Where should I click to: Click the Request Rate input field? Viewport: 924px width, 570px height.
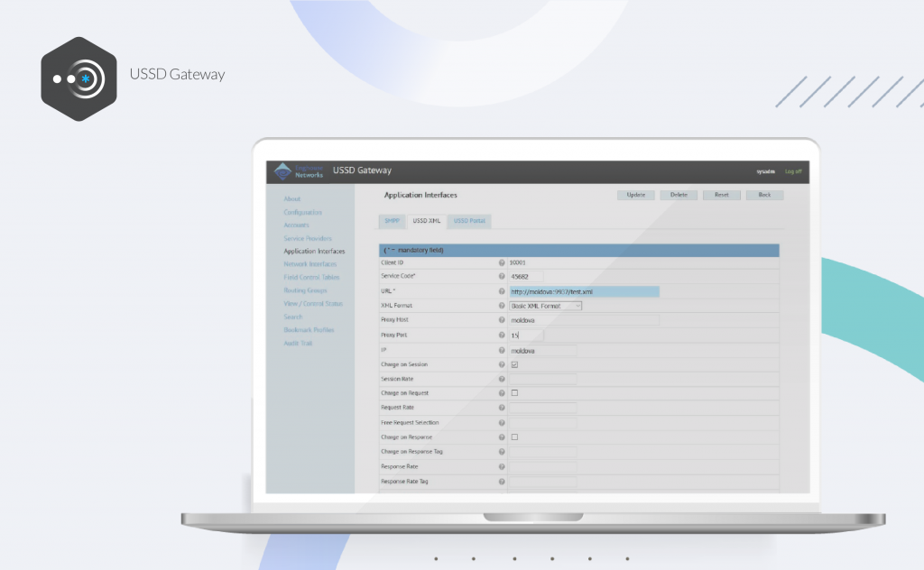coord(542,408)
